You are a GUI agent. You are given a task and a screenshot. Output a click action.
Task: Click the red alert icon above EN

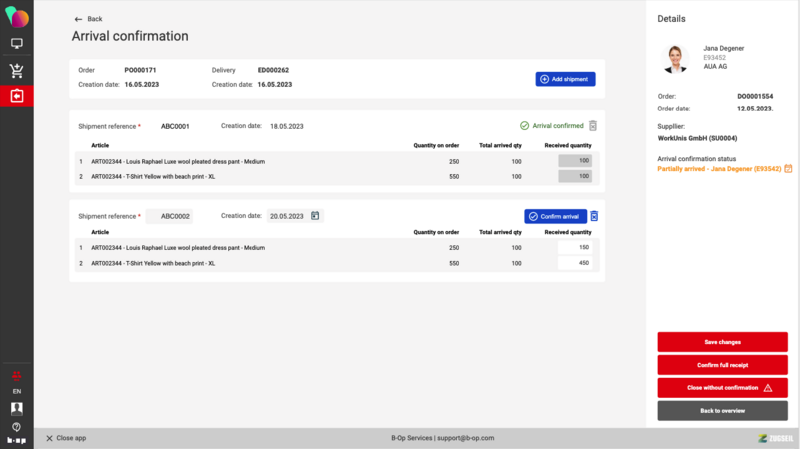pyautogui.click(x=16, y=376)
